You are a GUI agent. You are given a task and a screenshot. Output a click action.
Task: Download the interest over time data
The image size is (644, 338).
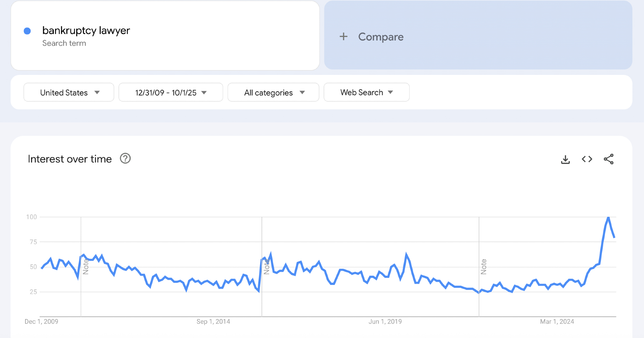[x=565, y=159]
